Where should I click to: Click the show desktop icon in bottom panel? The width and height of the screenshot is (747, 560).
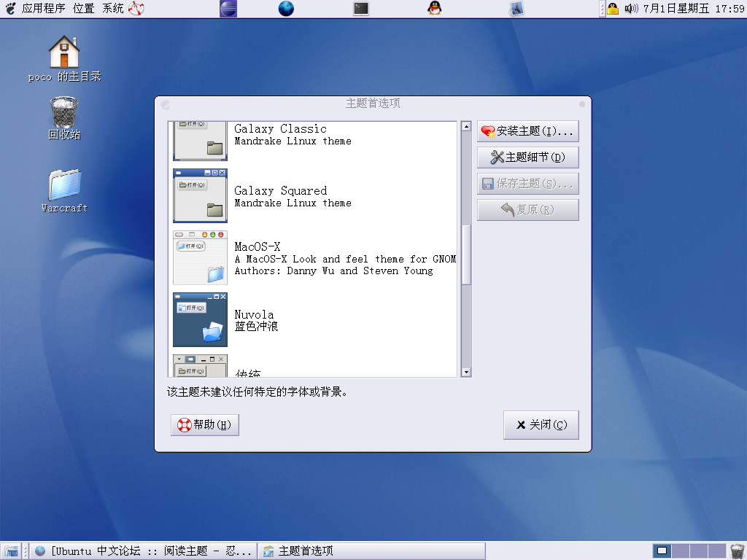tap(11, 551)
